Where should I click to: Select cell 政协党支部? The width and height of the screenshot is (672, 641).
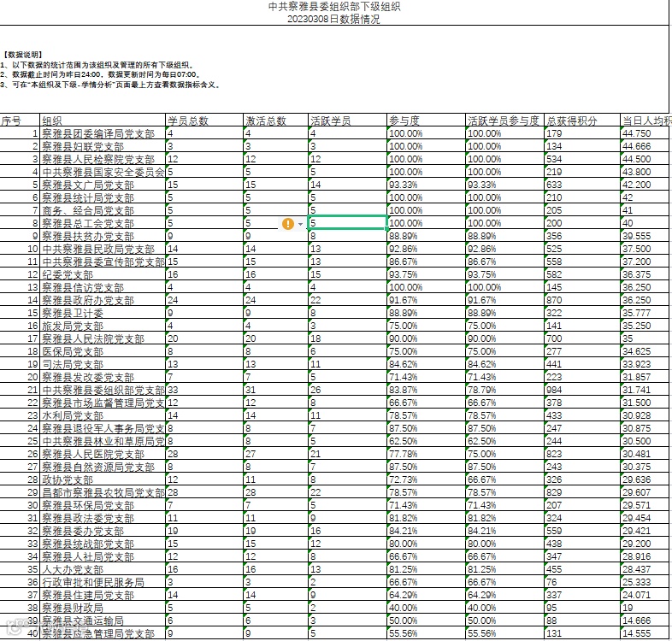103,479
